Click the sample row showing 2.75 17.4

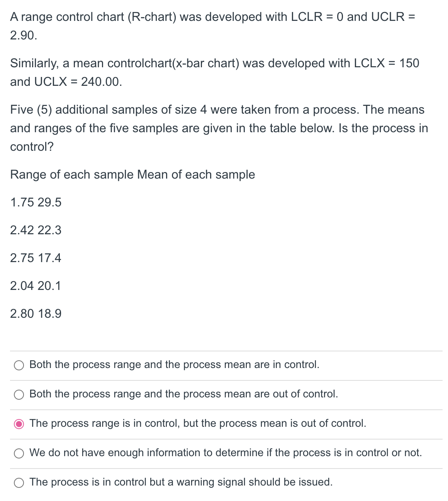[x=36, y=258]
